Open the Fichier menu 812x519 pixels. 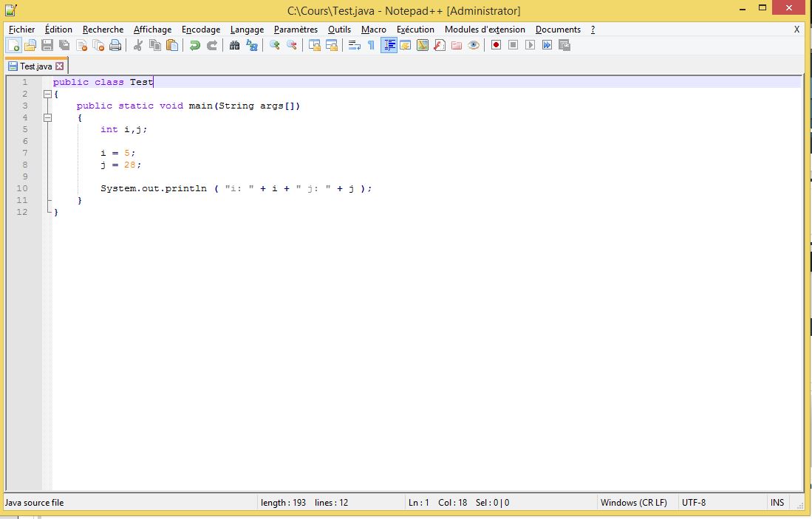coord(21,30)
